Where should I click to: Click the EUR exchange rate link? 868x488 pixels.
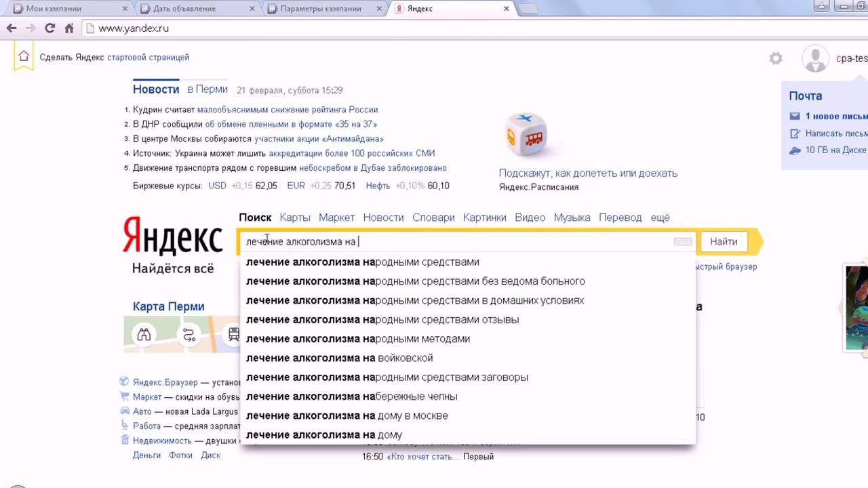[296, 186]
